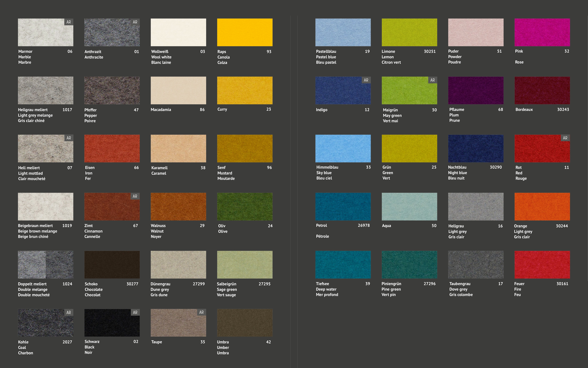The image size is (588, 368).
Task: Select the Pink 32 color swatch
Action: point(542,32)
